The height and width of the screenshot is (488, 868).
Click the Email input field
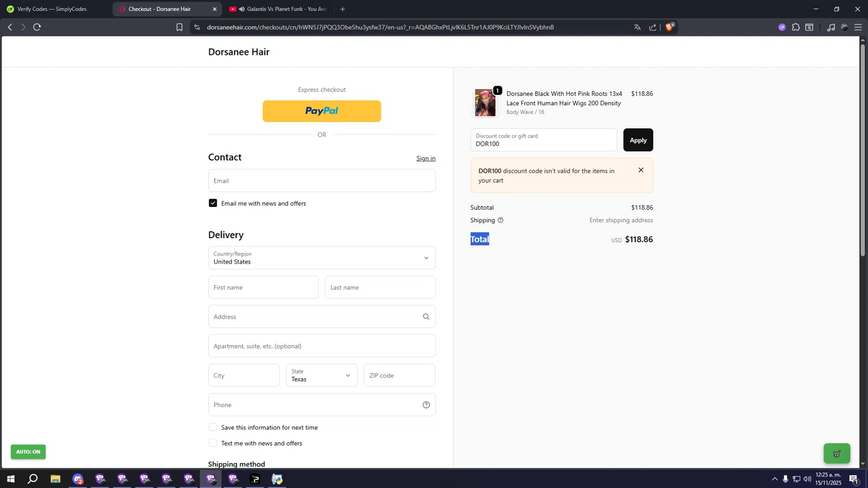pos(322,180)
